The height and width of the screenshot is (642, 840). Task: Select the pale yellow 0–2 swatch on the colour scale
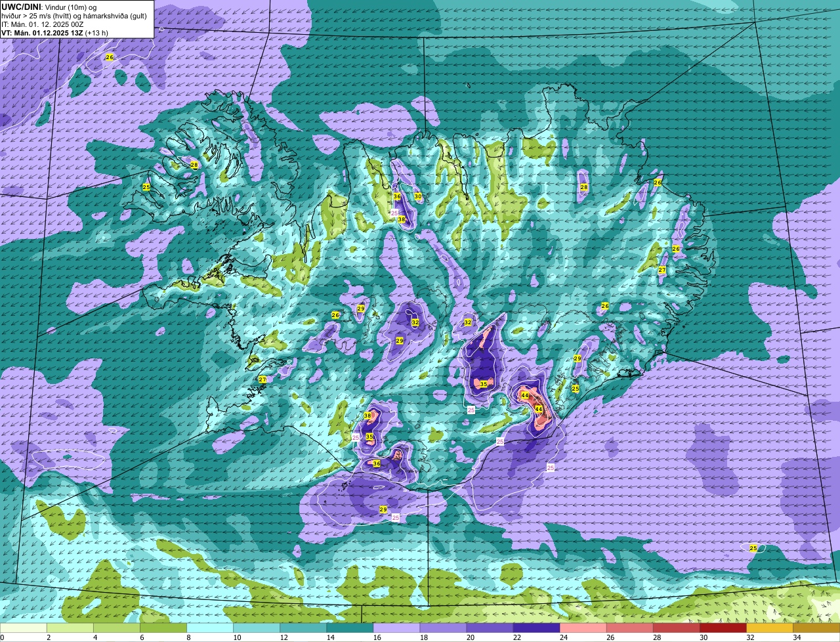click(24, 628)
